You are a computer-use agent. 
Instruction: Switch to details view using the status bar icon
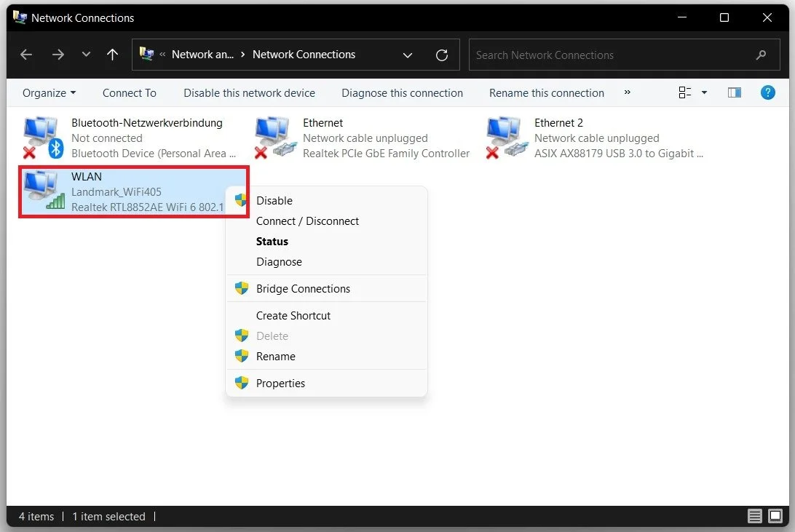pyautogui.click(x=754, y=516)
